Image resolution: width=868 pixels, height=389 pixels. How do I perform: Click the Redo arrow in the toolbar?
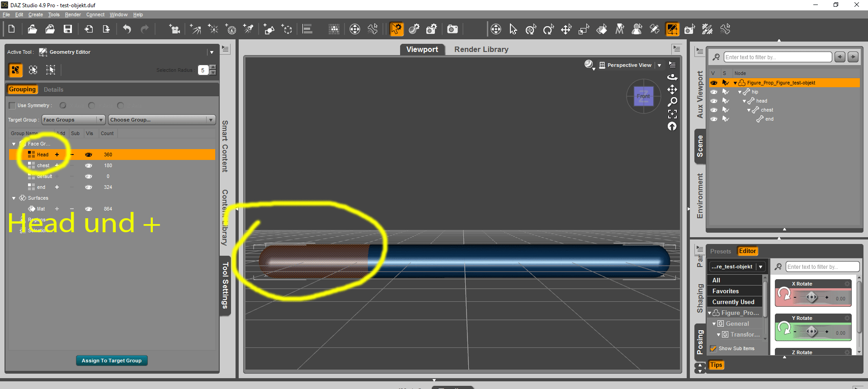(x=145, y=29)
